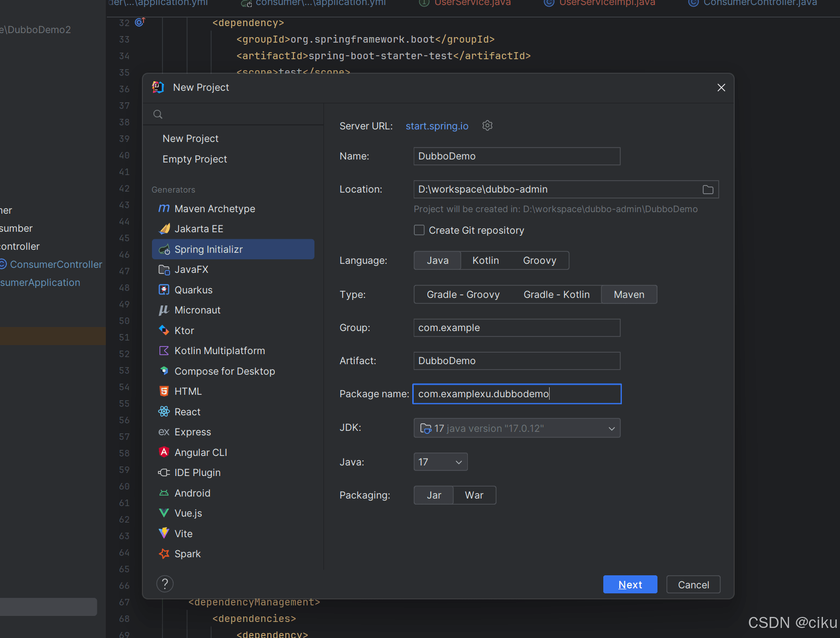Click the Android generator icon
The image size is (840, 638).
click(164, 493)
